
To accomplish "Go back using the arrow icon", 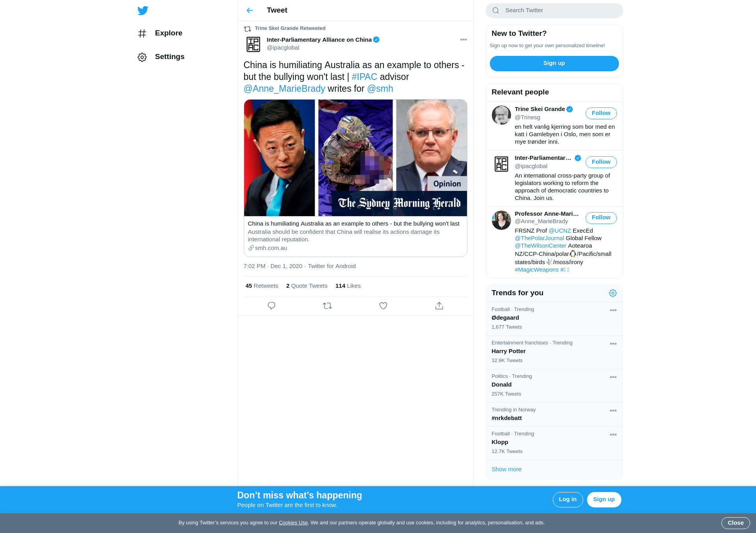I will [x=250, y=11].
